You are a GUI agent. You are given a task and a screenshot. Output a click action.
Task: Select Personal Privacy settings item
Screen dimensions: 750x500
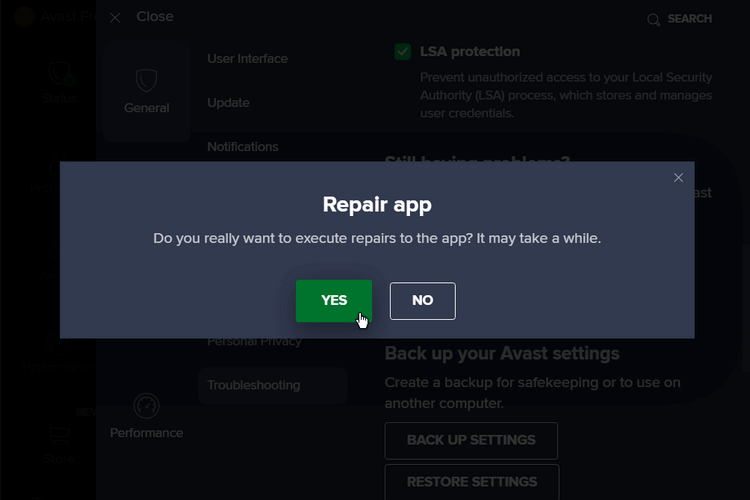(x=254, y=341)
